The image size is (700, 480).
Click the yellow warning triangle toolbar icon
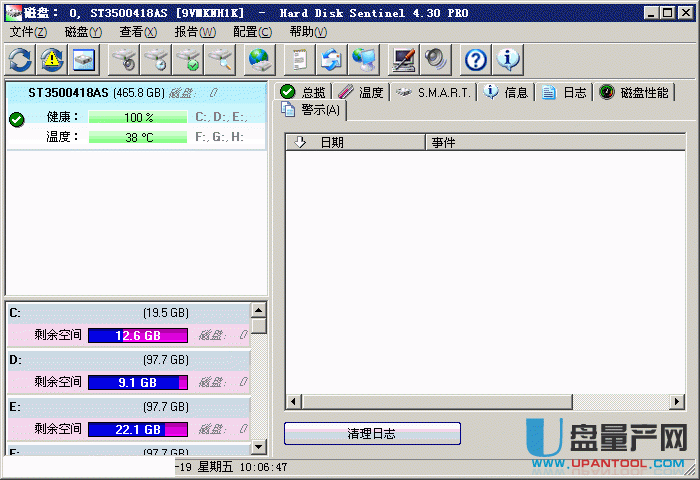click(52, 60)
